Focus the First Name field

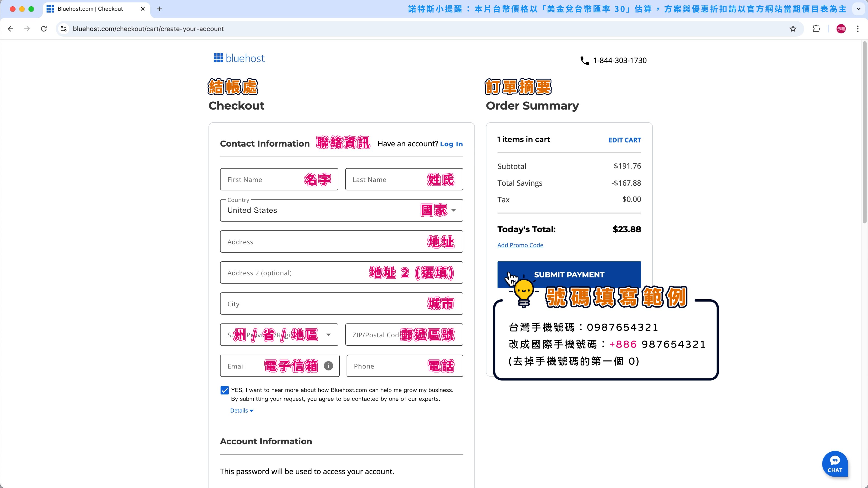[x=279, y=180]
